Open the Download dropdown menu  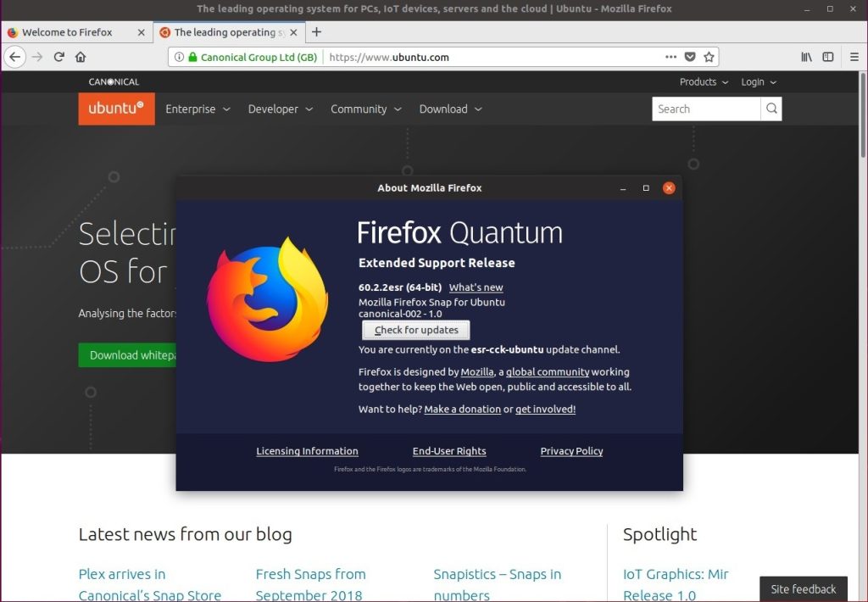451,109
